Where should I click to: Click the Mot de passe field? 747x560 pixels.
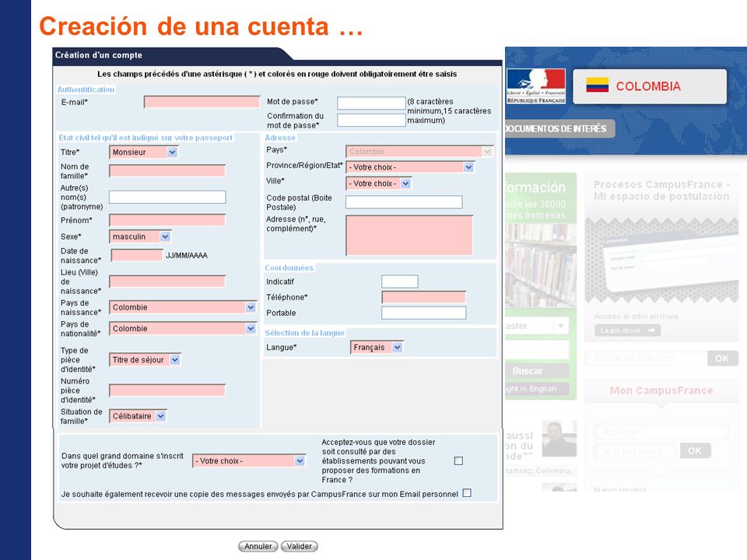click(x=371, y=103)
